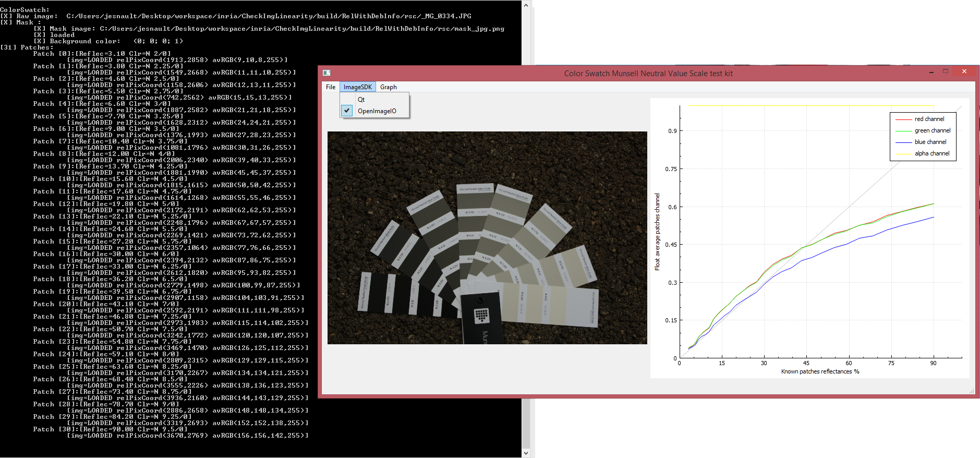The image size is (980, 458).
Task: Click y-axis tick label 0.6 on graph
Action: 672,207
